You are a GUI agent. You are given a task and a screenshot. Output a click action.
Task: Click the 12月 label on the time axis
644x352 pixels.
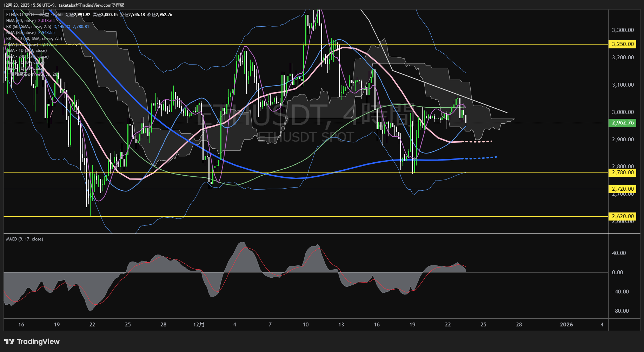coord(199,325)
